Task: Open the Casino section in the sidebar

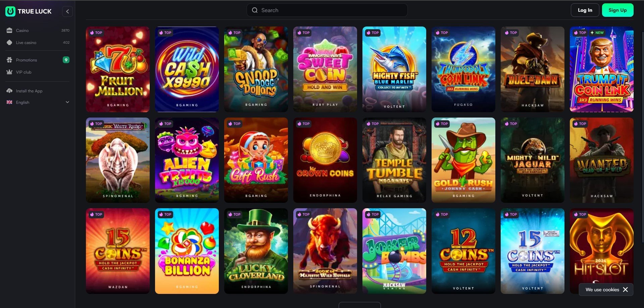Action: point(38,31)
